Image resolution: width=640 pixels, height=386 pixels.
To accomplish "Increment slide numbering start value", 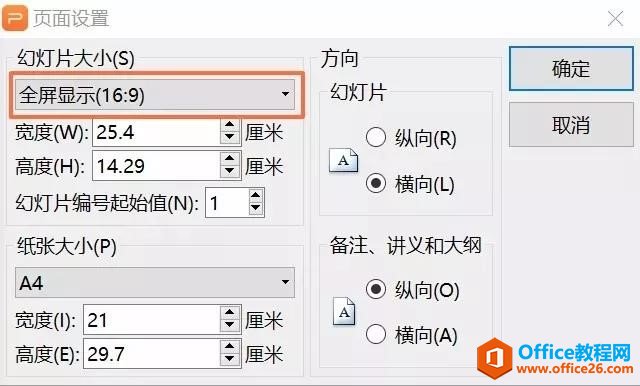I will (x=256, y=195).
